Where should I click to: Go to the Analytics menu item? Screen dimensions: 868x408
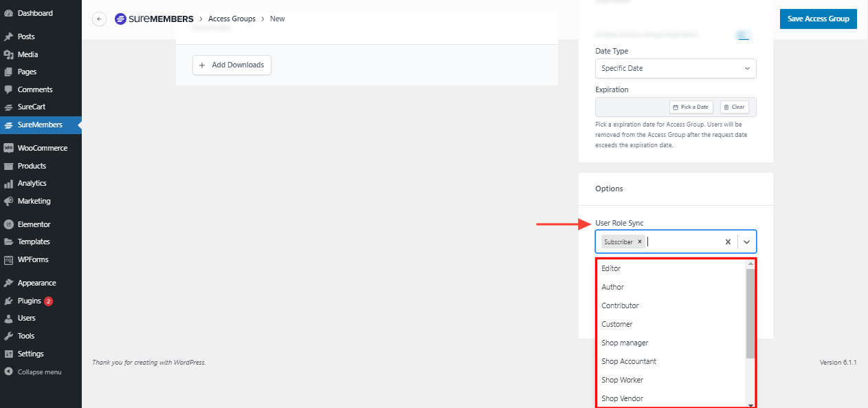32,183
